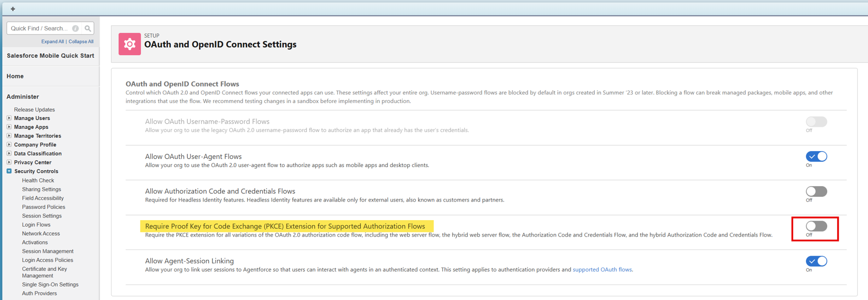Image resolution: width=868 pixels, height=300 pixels.
Task: Click the Collapse All link
Action: pyautogui.click(x=81, y=42)
